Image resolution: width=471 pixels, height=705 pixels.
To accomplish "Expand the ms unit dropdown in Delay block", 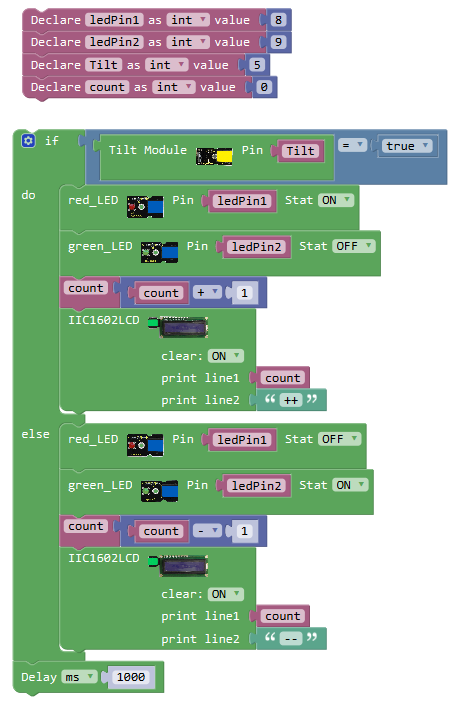I will coord(79,677).
